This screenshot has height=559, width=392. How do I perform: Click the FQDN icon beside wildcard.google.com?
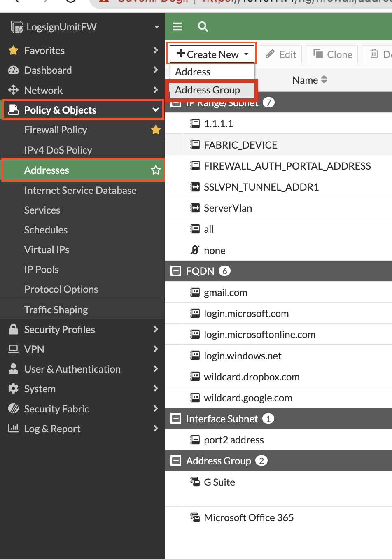coord(195,398)
